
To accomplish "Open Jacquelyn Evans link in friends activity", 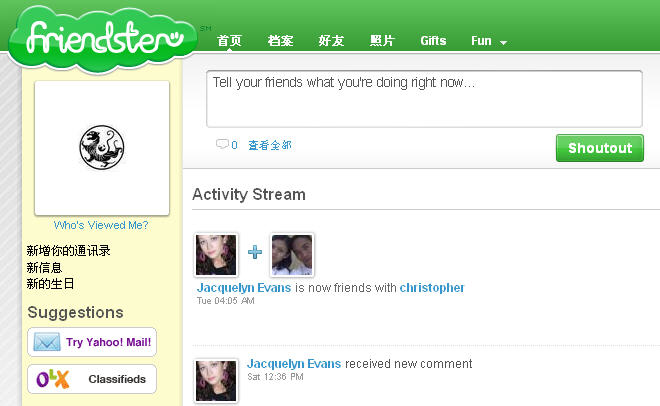I will (x=244, y=288).
